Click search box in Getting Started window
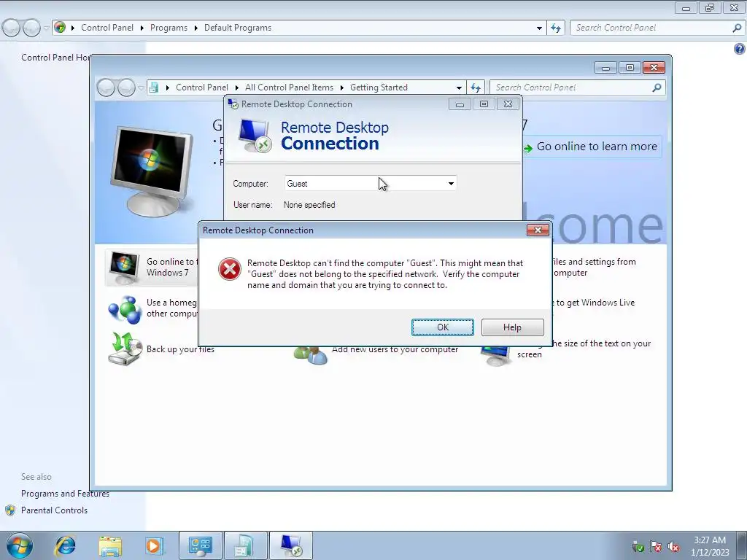 tap(570, 87)
